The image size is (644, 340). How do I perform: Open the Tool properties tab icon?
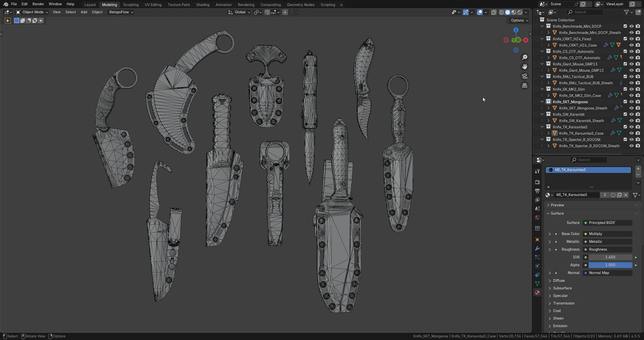tap(537, 171)
